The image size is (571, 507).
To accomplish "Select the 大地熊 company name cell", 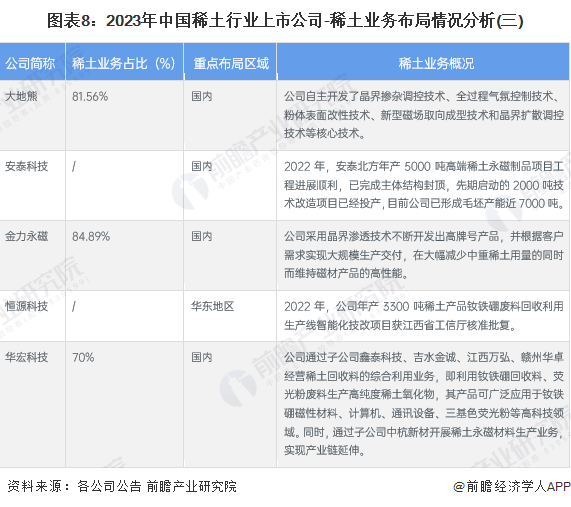I will click(21, 97).
